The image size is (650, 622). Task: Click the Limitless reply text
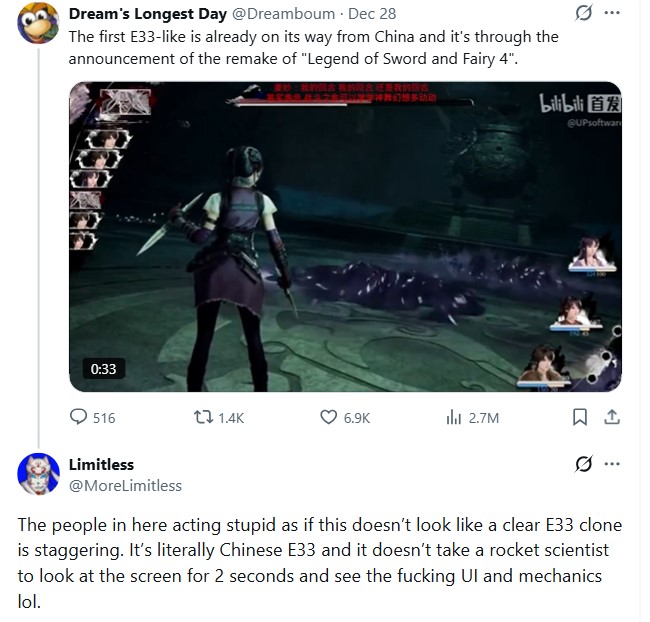pyautogui.click(x=320, y=563)
